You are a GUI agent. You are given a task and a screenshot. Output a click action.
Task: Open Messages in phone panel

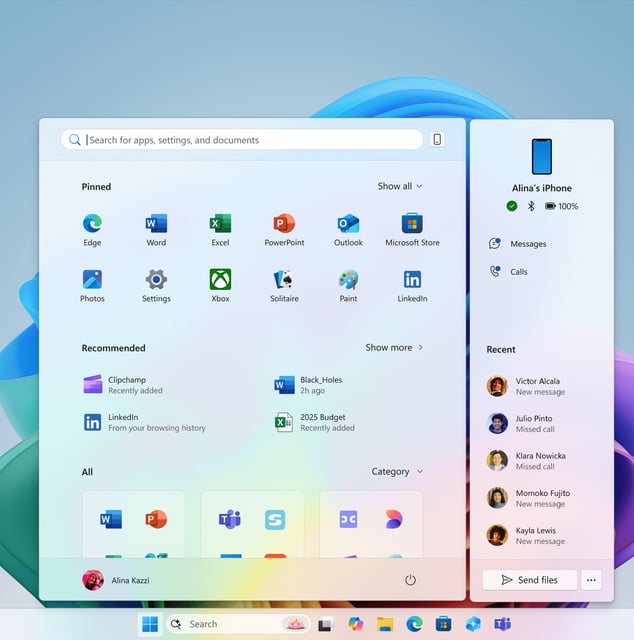518,244
